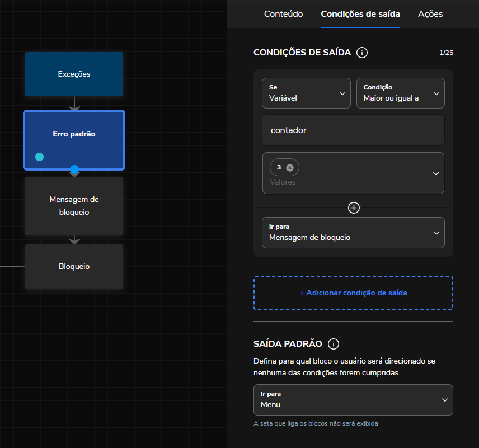The width and height of the screenshot is (479, 448).
Task: Open Ir para Mensagem de bloqueio dropdown
Action: (353, 233)
